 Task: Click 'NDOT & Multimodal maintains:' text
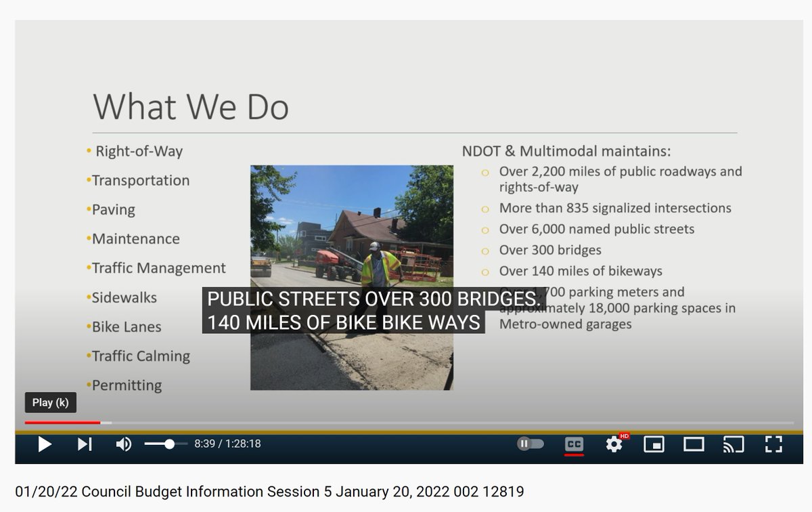click(x=566, y=151)
